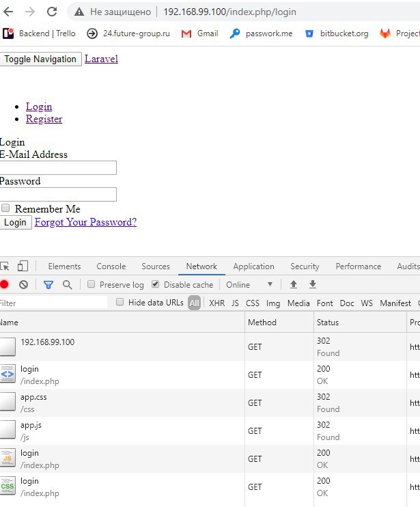Select the login request with JS icon
Viewport: 420px width, 507px height.
click(x=210, y=459)
